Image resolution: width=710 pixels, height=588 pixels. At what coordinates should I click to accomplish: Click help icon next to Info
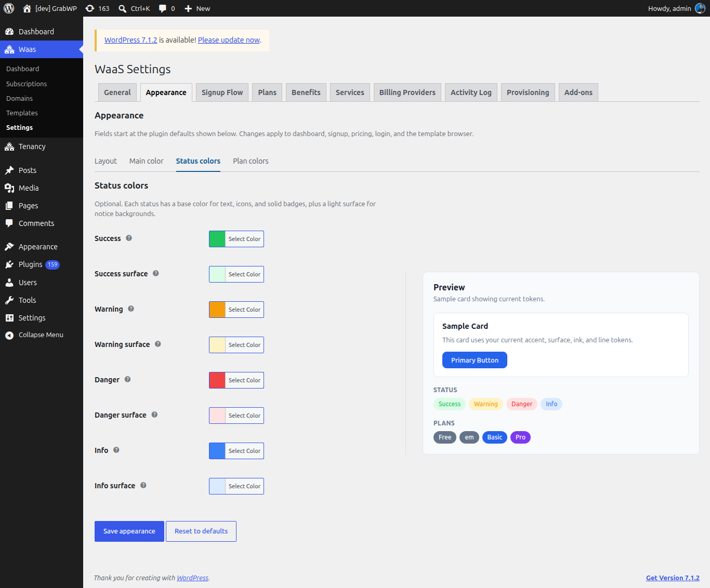[116, 450]
